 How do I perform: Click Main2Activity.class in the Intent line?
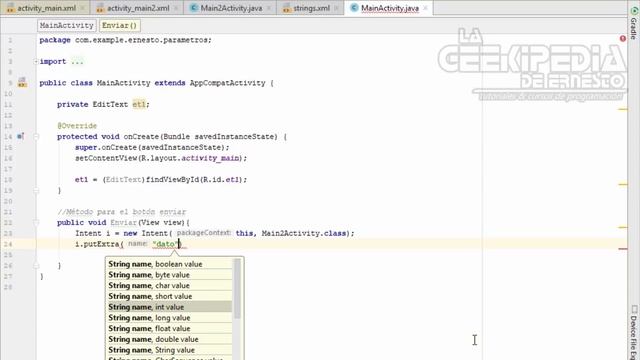point(304,233)
